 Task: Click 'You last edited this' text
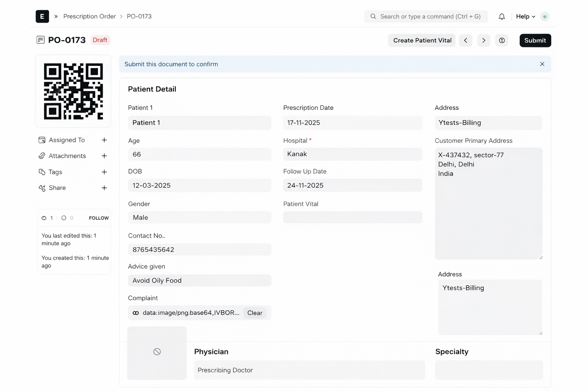69,239
